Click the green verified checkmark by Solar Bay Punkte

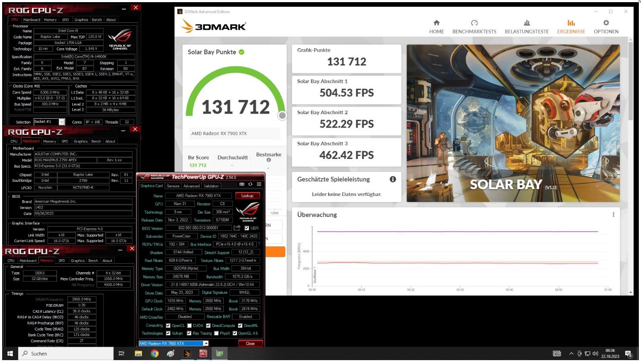tap(241, 52)
